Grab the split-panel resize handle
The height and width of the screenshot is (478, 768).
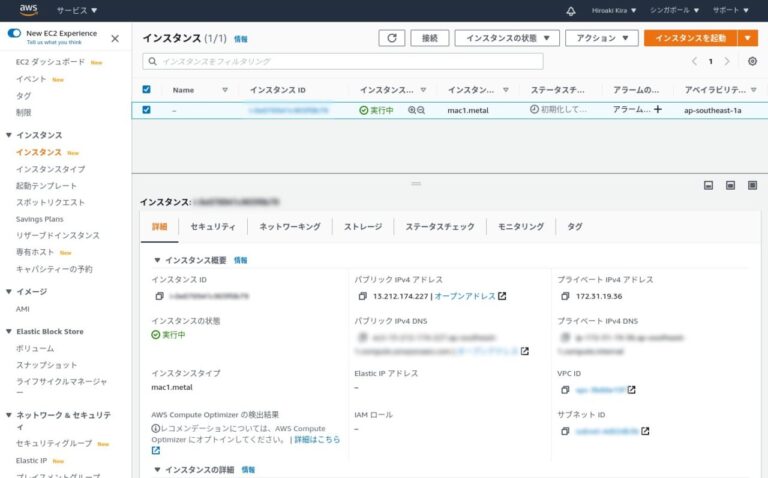416,183
